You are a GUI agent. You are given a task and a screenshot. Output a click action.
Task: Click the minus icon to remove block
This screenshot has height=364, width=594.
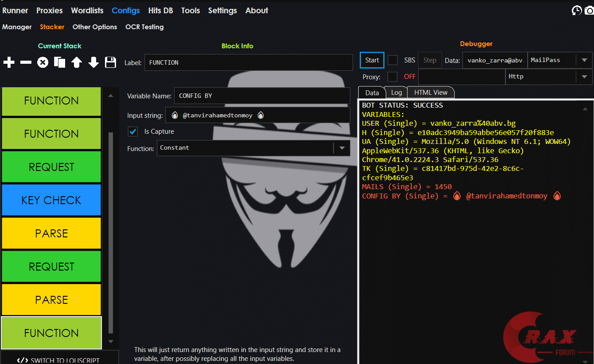coord(26,62)
